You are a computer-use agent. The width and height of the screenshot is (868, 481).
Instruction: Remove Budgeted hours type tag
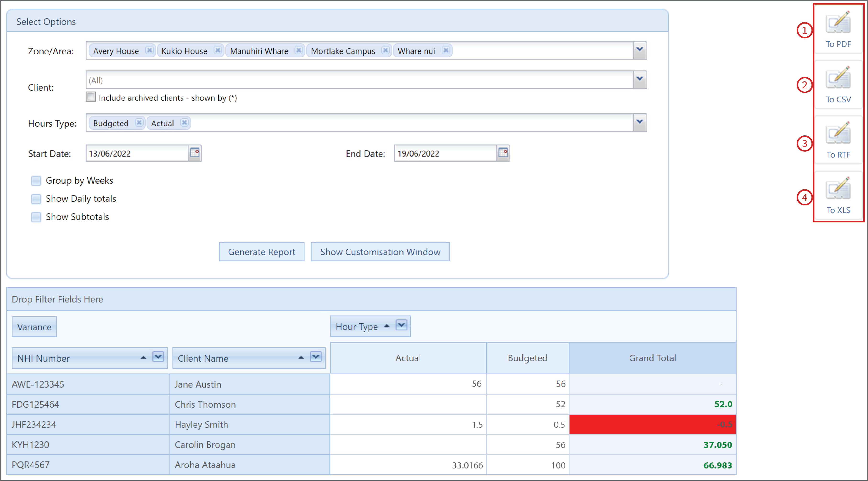(139, 123)
